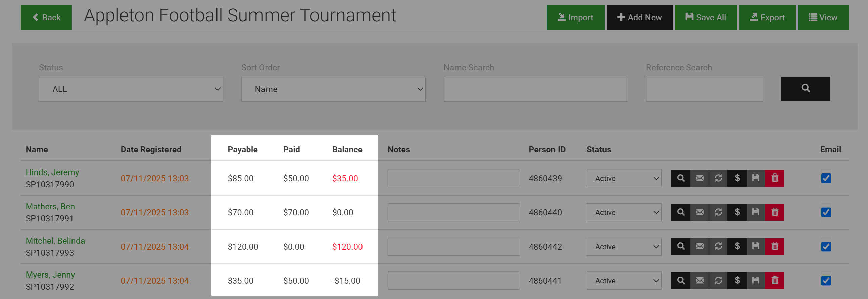Image resolution: width=868 pixels, height=299 pixels.
Task: Click Notes field for Mathers, Ben
Action: pyautogui.click(x=453, y=212)
